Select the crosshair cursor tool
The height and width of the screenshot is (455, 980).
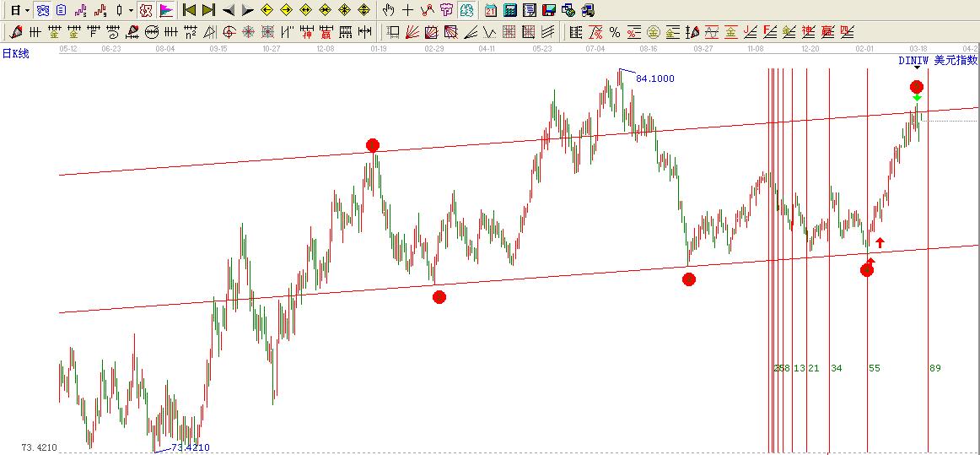407,10
